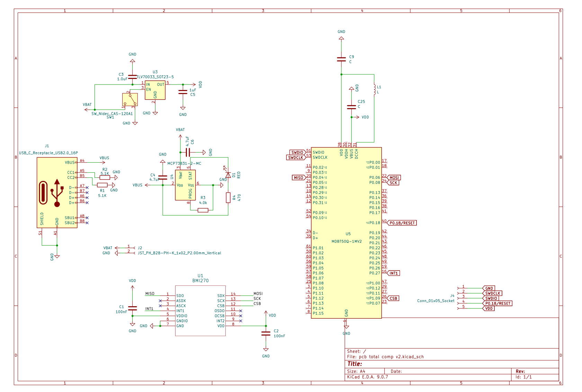Image resolution: width=582 pixels, height=392 pixels.
Task: Click the INT1 global label on P0.27
Action: tap(393, 273)
